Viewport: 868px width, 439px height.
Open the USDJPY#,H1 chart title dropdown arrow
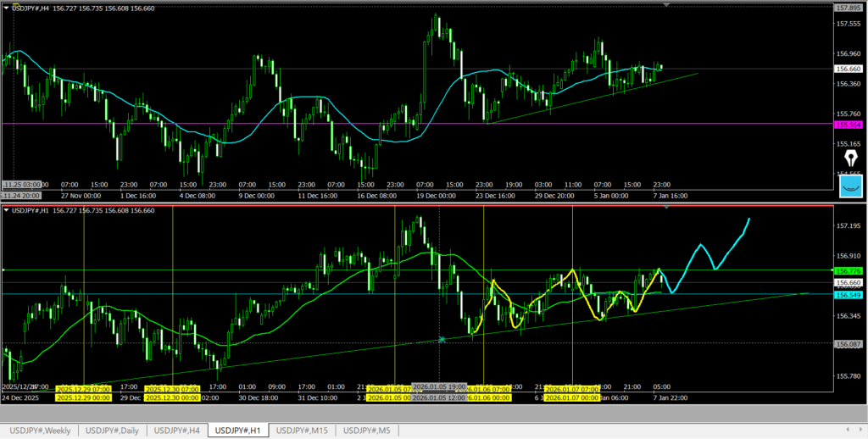(x=8, y=209)
